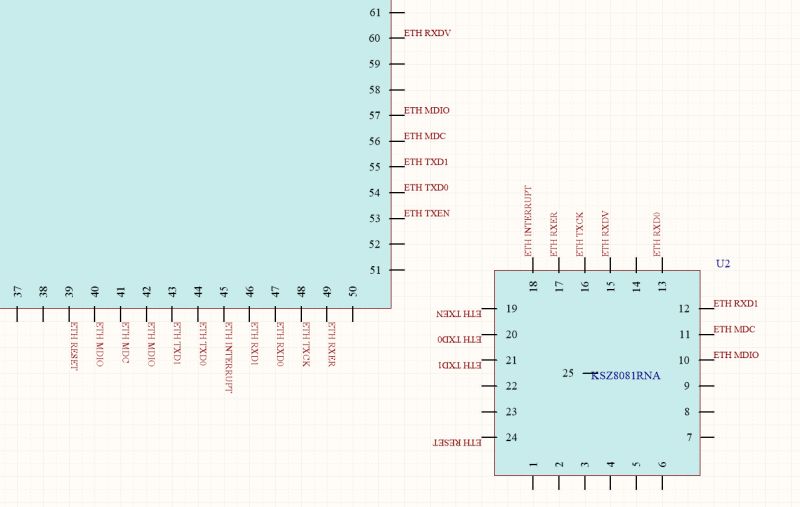
Task: Click the ETH MDIO net label at pin 57
Action: click(427, 110)
